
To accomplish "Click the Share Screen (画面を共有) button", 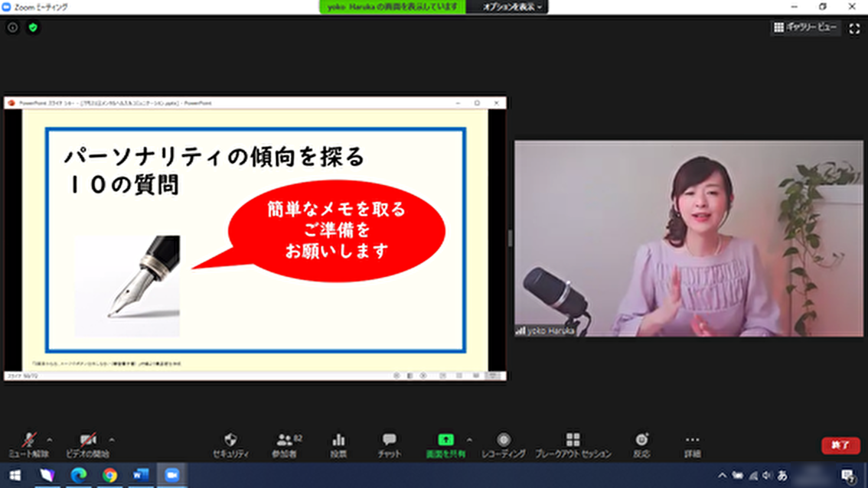I will click(445, 444).
